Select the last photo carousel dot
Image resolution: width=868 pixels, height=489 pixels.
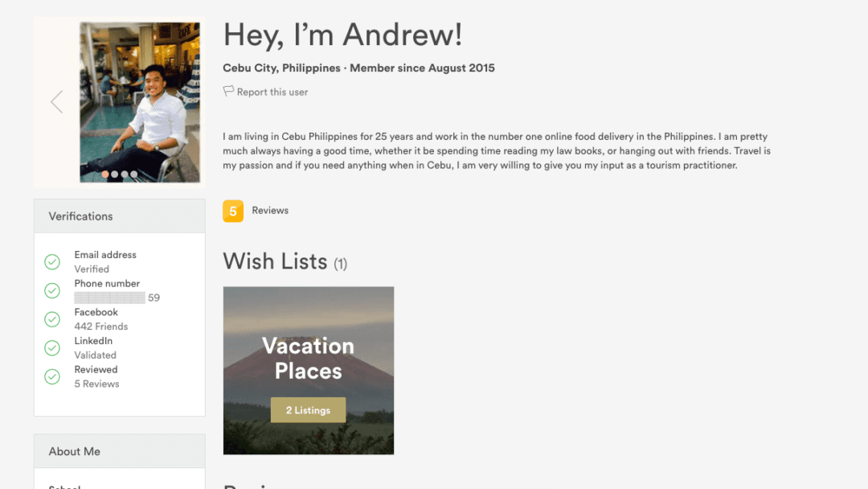[x=134, y=175]
